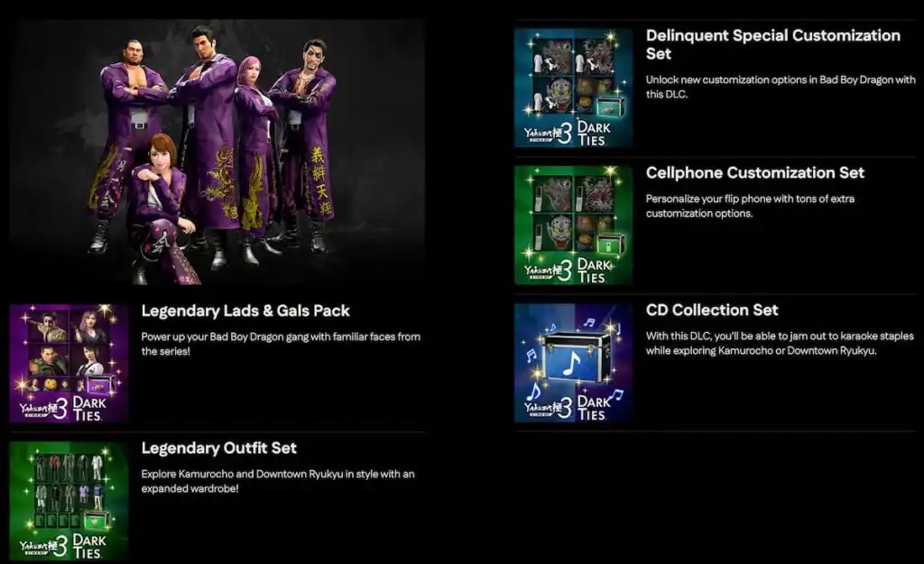This screenshot has width=924, height=564.
Task: Click the Delinquent Special Customization Set artwork
Action: click(573, 88)
